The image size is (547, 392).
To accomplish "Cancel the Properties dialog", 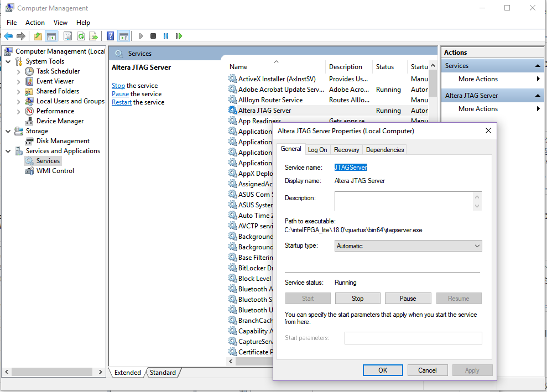I will coord(428,370).
